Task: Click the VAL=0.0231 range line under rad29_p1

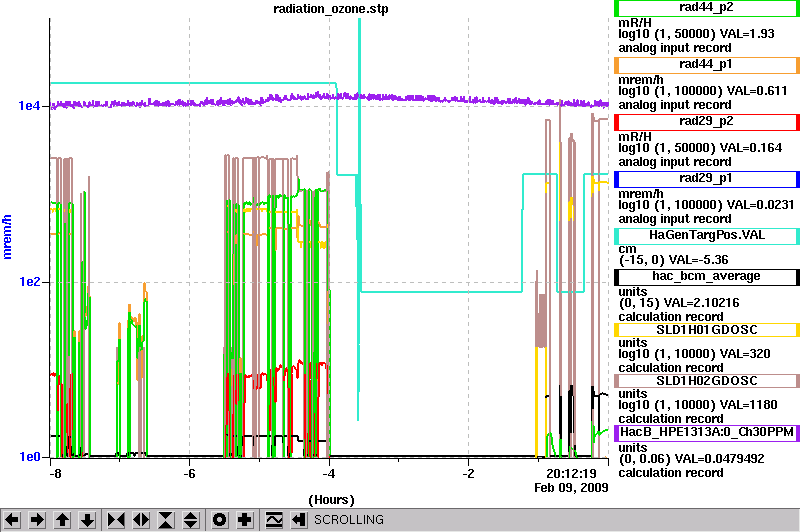Action: pos(707,205)
